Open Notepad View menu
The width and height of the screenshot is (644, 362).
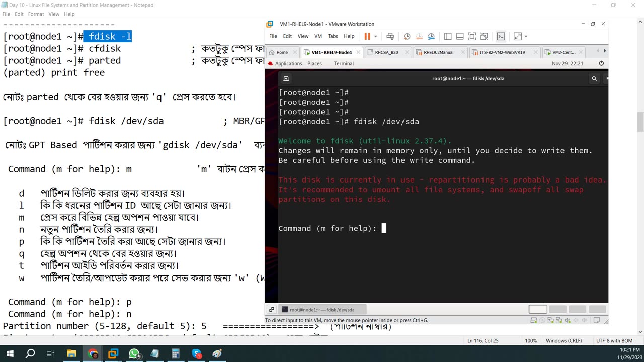click(x=54, y=14)
